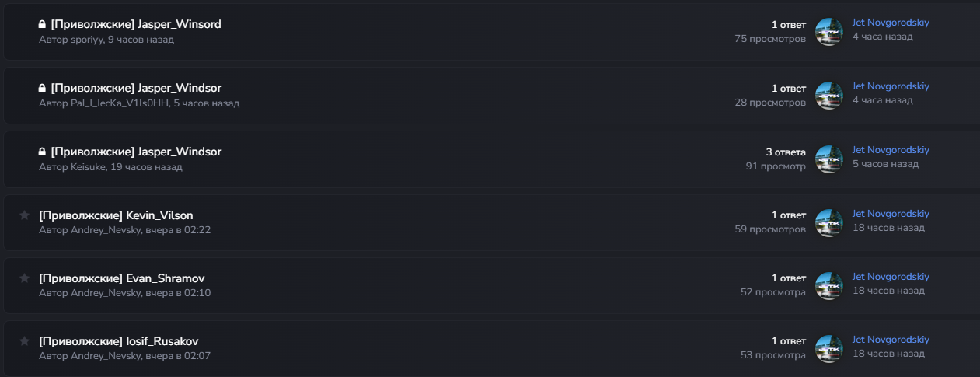The height and width of the screenshot is (377, 980).
Task: Click the "5 часов назад" last reply timestamp
Action: [x=885, y=164]
